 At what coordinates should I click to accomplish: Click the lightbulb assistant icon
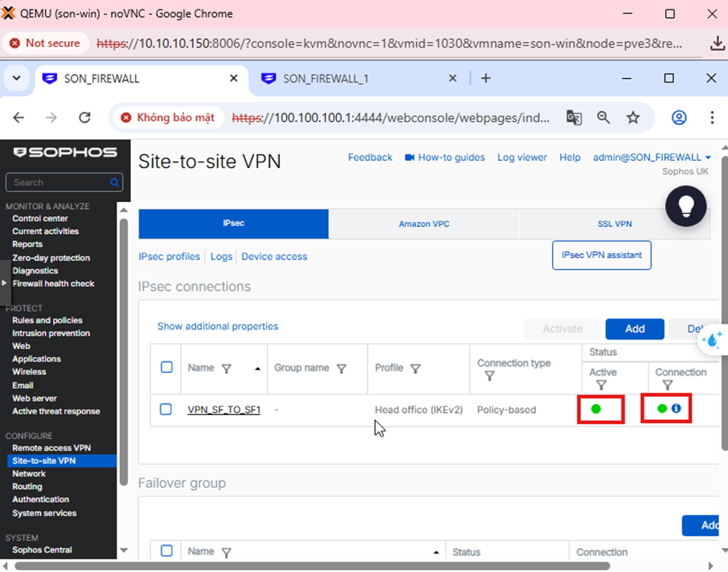click(686, 206)
